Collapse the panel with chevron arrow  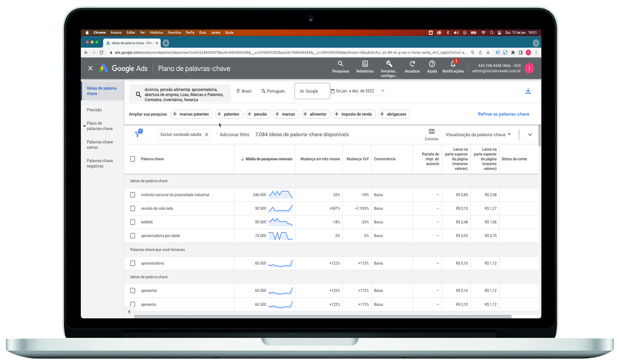(530, 135)
